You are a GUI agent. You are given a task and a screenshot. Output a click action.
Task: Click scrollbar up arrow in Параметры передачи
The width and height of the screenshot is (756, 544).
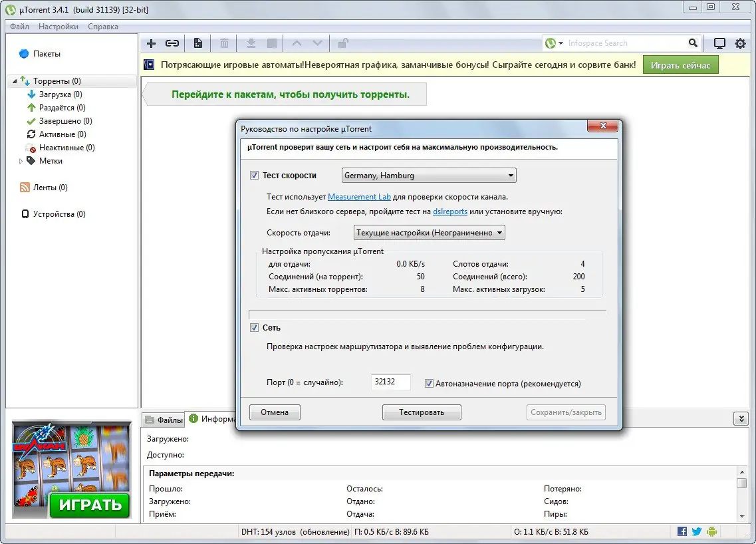741,472
